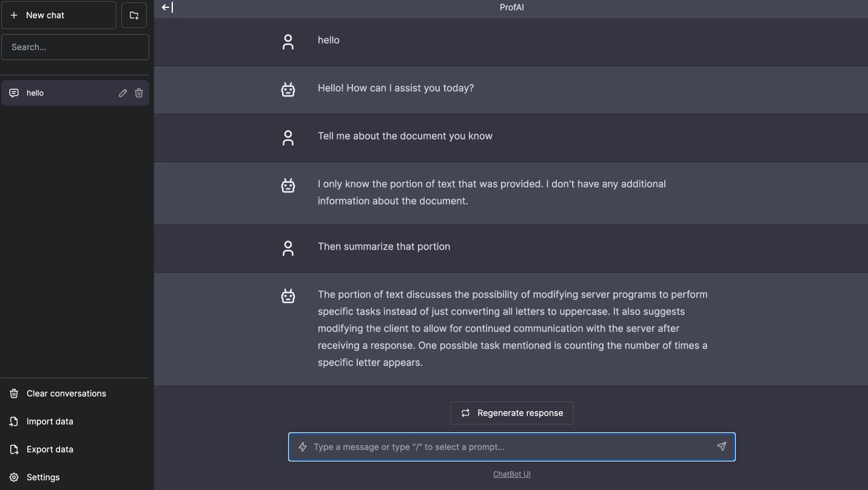Click the send message paper plane icon
Viewport: 868px width, 490px height.
coord(721,447)
